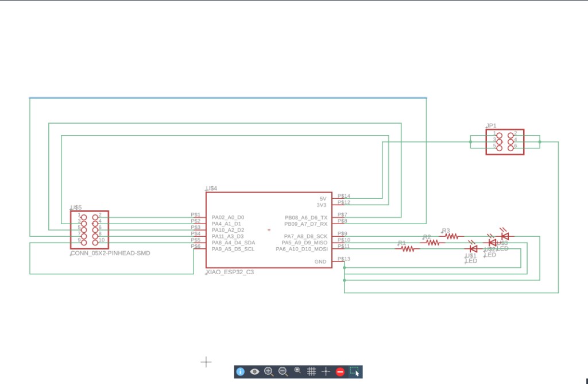588x384 pixels.
Task: Toggle the grid display icon
Action: point(311,371)
